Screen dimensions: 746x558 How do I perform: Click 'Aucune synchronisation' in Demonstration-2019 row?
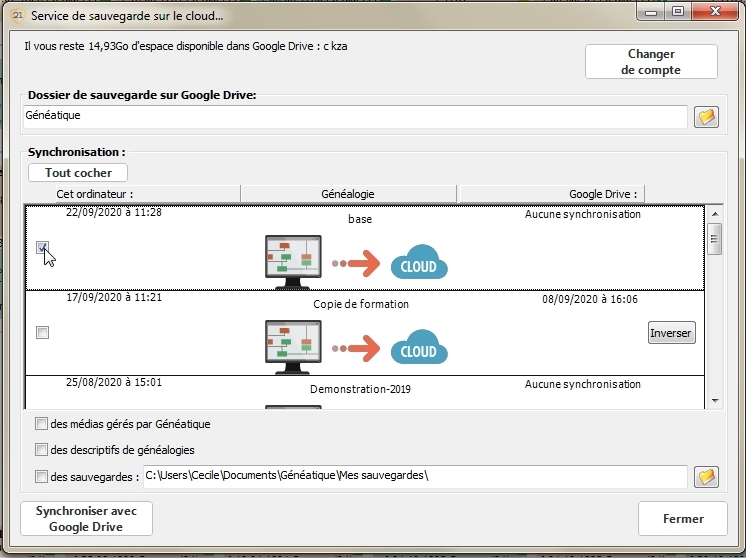click(583, 384)
